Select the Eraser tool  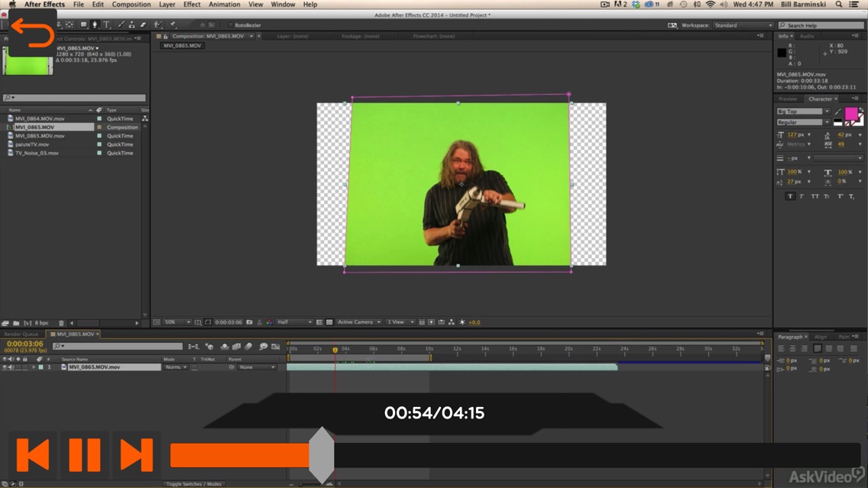[x=143, y=25]
